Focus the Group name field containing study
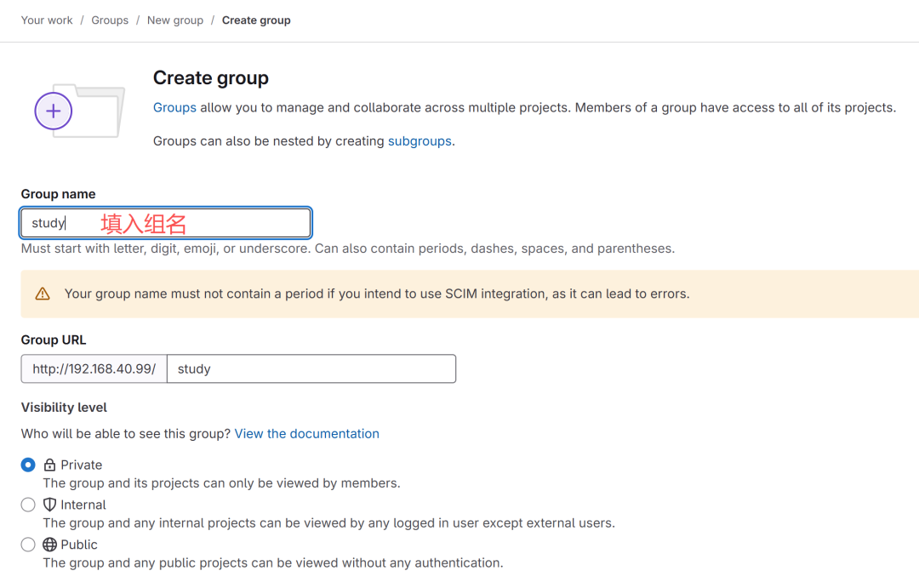The height and width of the screenshot is (588, 919). coord(166,223)
